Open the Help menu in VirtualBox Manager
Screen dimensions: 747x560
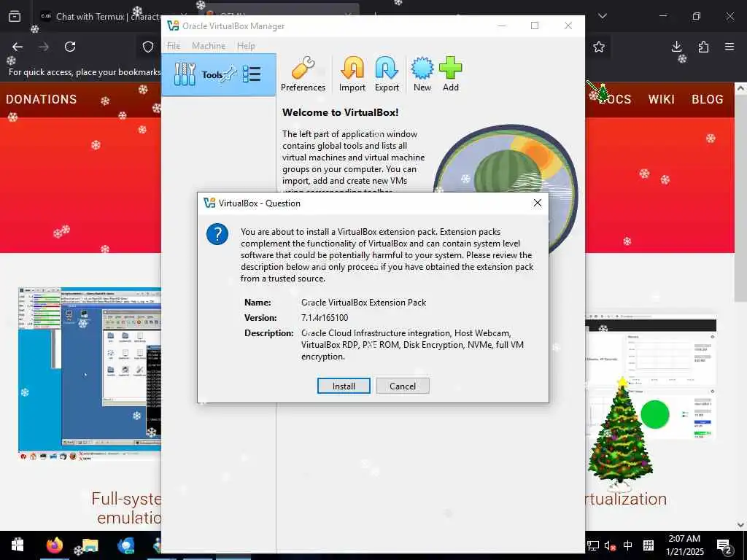pos(246,46)
